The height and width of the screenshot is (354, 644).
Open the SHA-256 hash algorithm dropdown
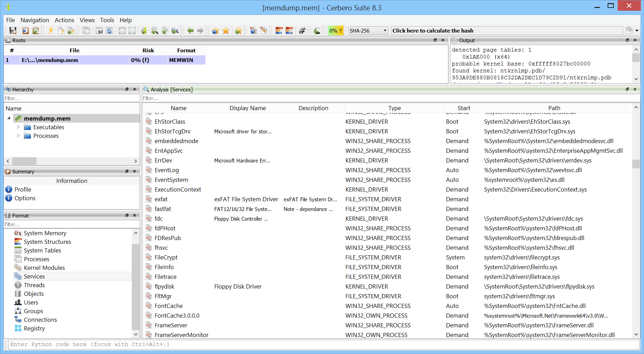pos(368,30)
